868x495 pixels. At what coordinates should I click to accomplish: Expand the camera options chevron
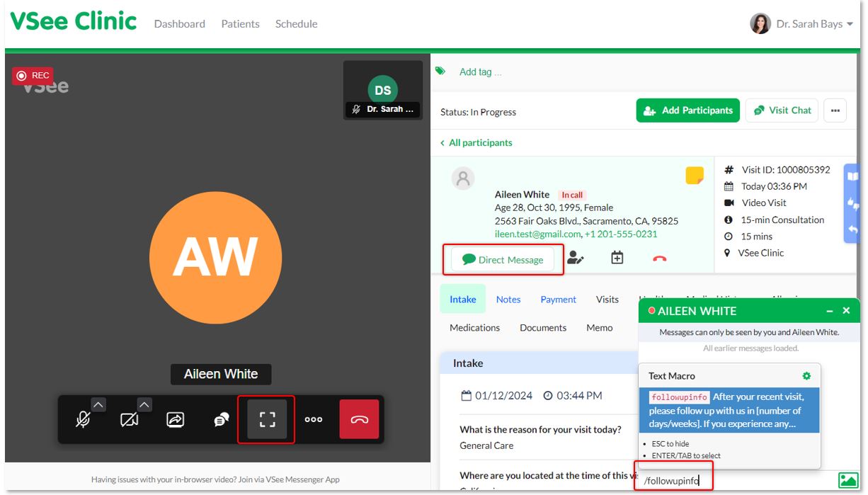(144, 404)
